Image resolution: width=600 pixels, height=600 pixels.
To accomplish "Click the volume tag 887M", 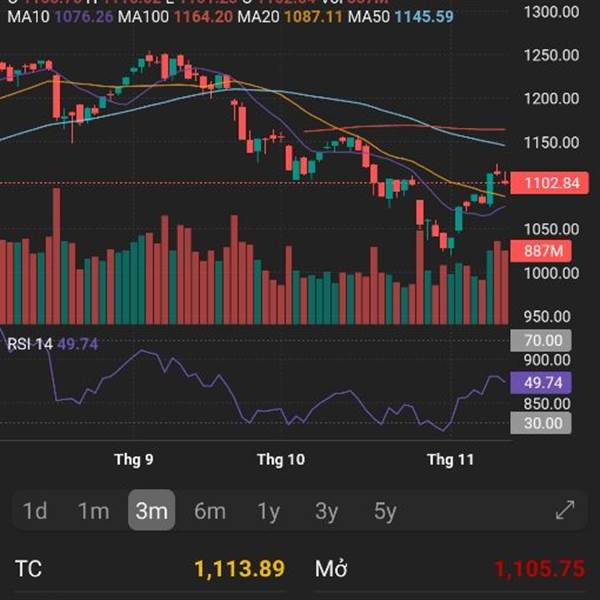I will click(x=541, y=251).
